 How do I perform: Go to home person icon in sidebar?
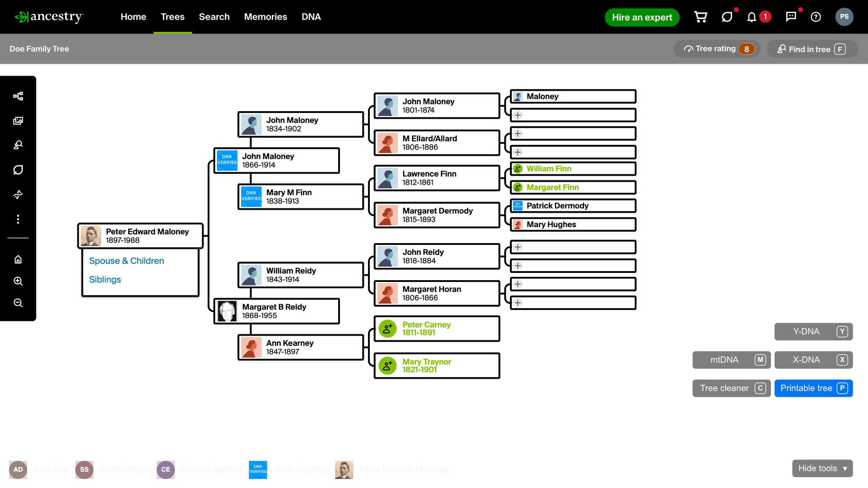[x=18, y=259]
